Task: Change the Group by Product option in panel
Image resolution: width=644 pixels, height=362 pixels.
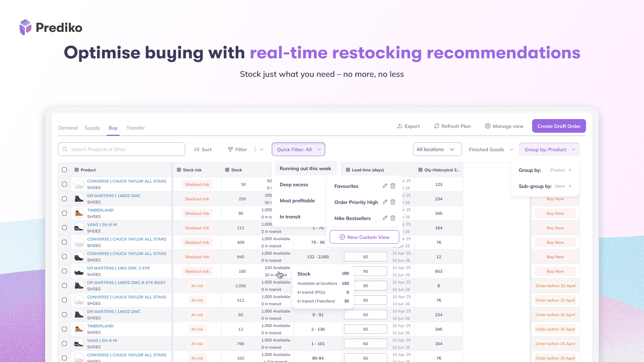Action: [x=561, y=170]
